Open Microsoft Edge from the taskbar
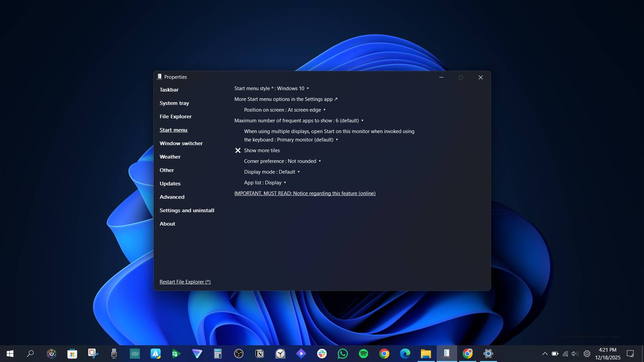 tap(405, 353)
